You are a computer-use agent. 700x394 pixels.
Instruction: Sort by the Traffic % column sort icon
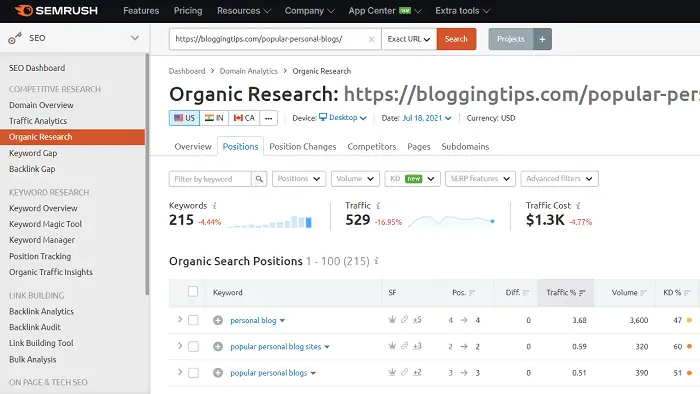582,293
